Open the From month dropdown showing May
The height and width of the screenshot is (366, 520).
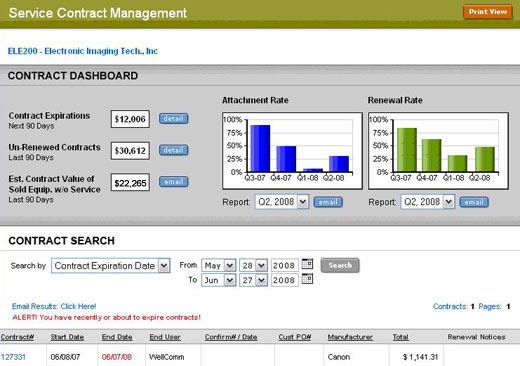point(219,266)
